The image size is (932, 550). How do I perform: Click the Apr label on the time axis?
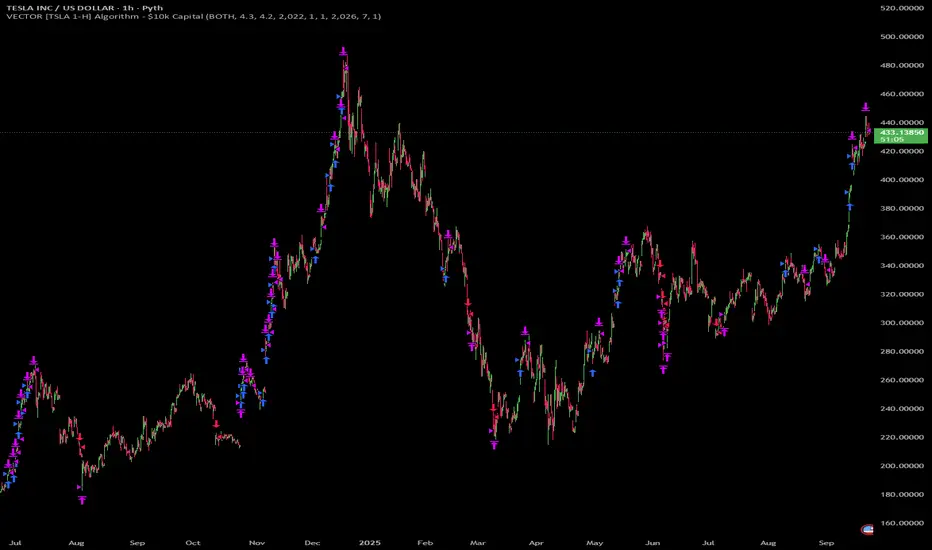[x=536, y=542]
